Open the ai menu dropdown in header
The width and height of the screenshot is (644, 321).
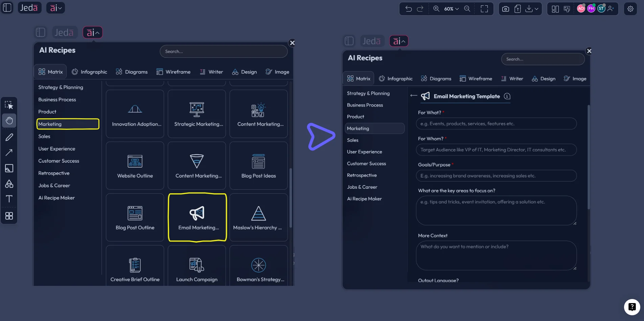click(56, 8)
